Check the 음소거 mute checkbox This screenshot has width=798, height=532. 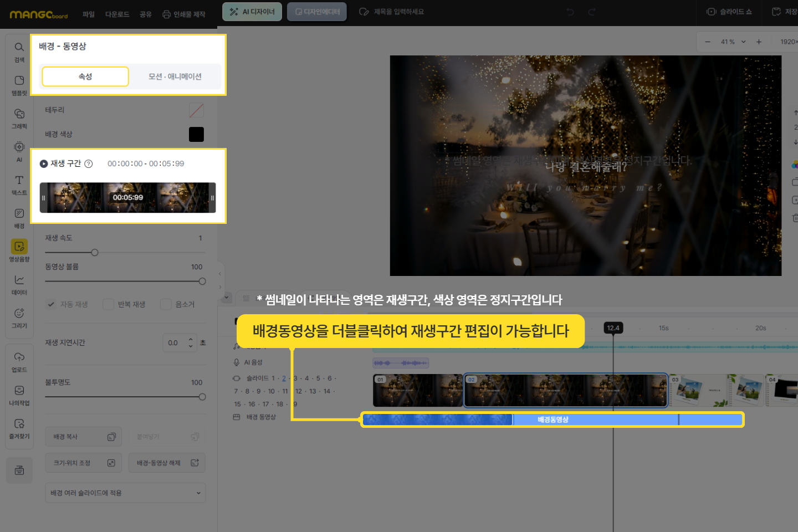coord(166,304)
